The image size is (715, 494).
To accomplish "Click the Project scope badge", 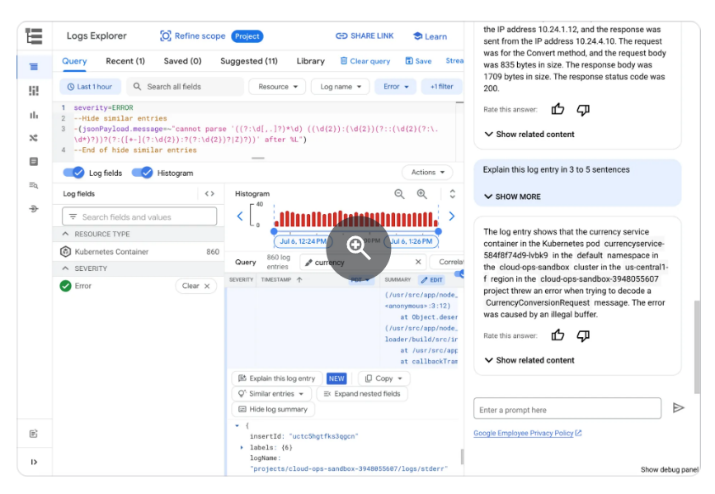I will point(247,36).
